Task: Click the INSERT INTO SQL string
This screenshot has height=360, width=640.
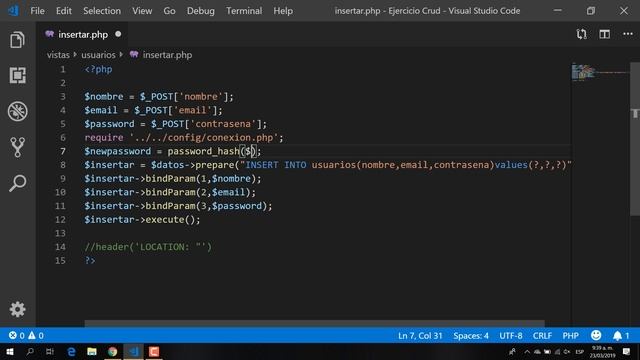Action: [x=405, y=165]
